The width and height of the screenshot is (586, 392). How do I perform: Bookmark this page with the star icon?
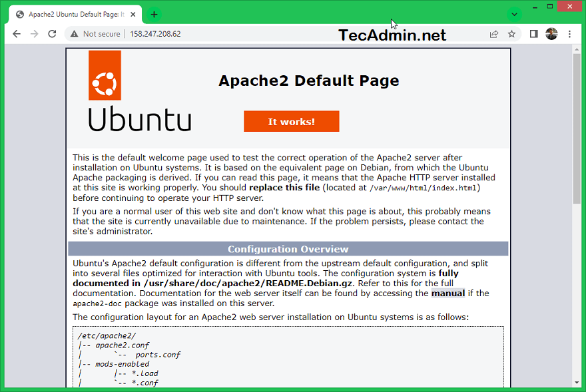(511, 34)
